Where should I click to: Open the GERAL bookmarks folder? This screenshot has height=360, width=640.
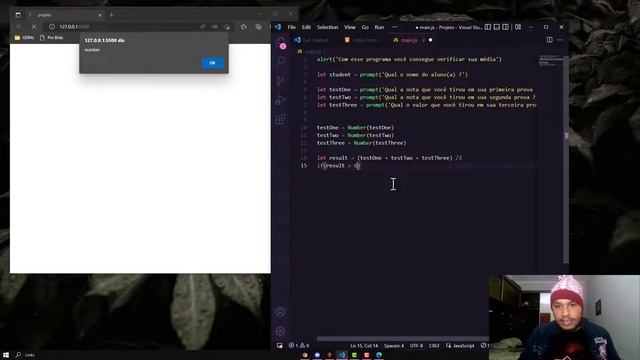point(24,38)
